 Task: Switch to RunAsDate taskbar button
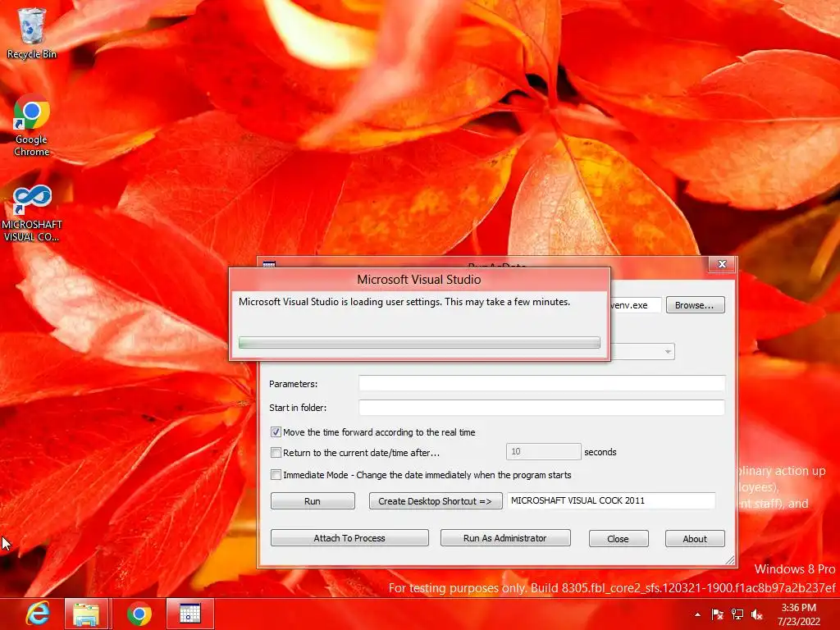tap(190, 614)
